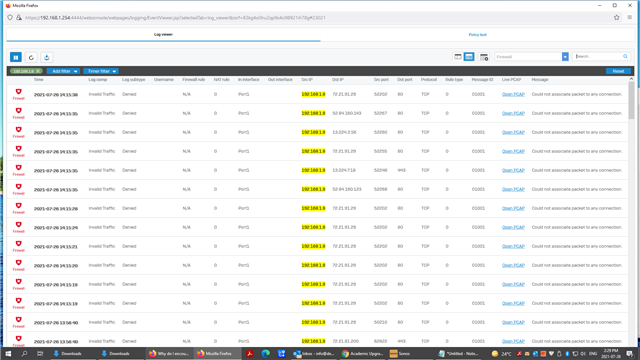Click Firewall shield icon of 14:15:38 row
This screenshot has width=640, height=360.
click(x=18, y=93)
